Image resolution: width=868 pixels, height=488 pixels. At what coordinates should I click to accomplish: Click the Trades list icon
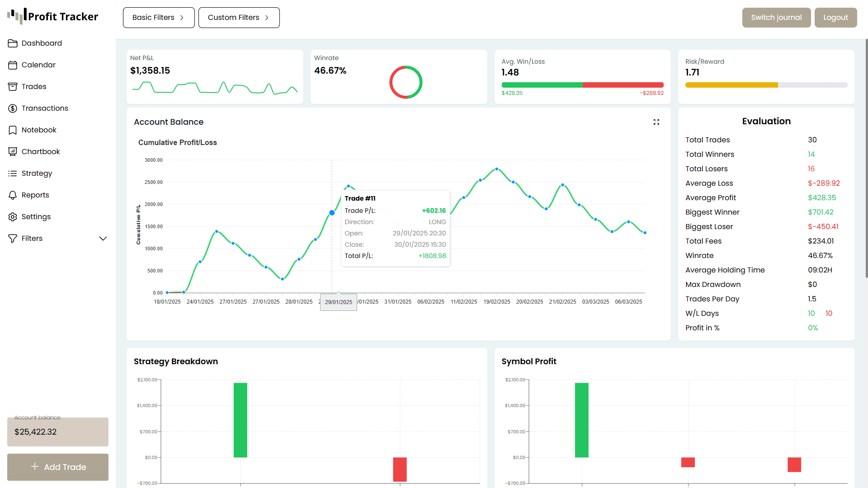[x=13, y=86]
